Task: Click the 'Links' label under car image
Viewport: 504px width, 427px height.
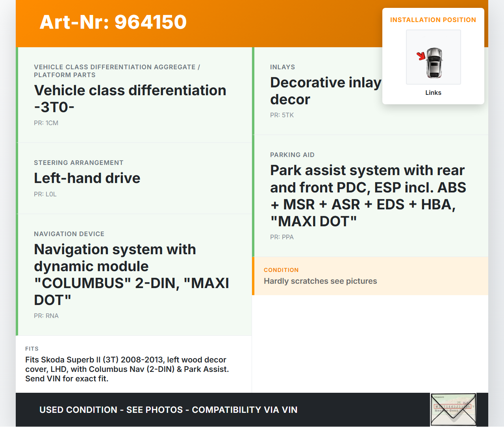Action: [x=433, y=92]
